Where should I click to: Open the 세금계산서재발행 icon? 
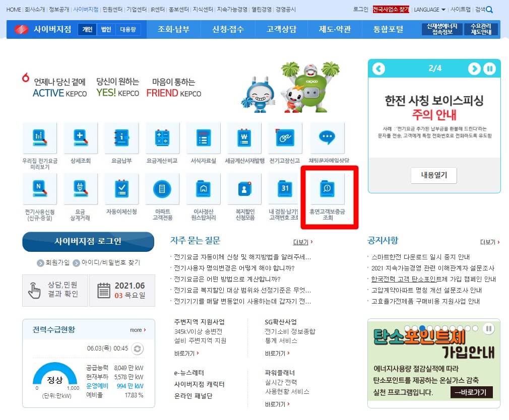(244, 138)
